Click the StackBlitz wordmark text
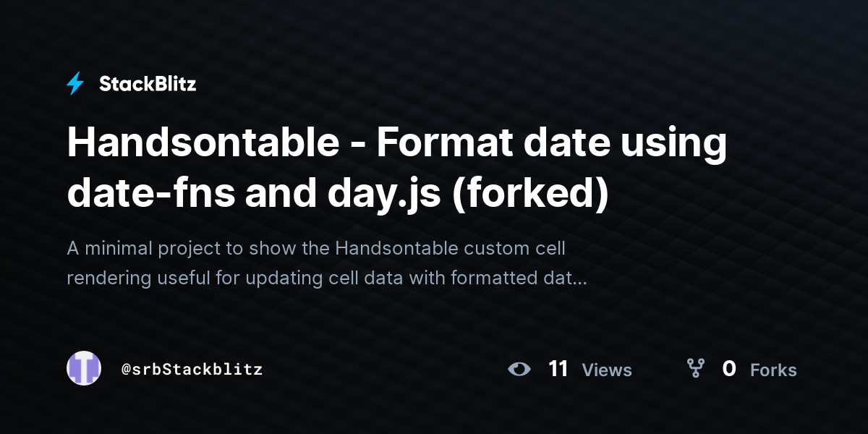Viewport: 868px width, 434px height. [148, 84]
